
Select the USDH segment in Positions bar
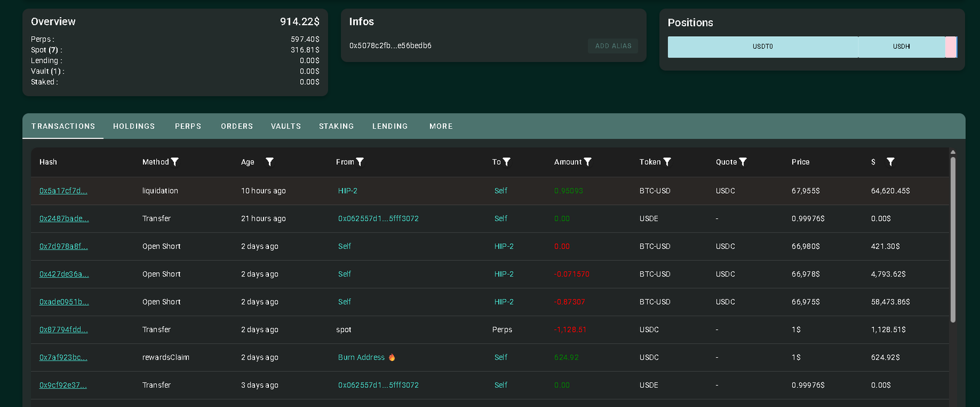click(901, 47)
